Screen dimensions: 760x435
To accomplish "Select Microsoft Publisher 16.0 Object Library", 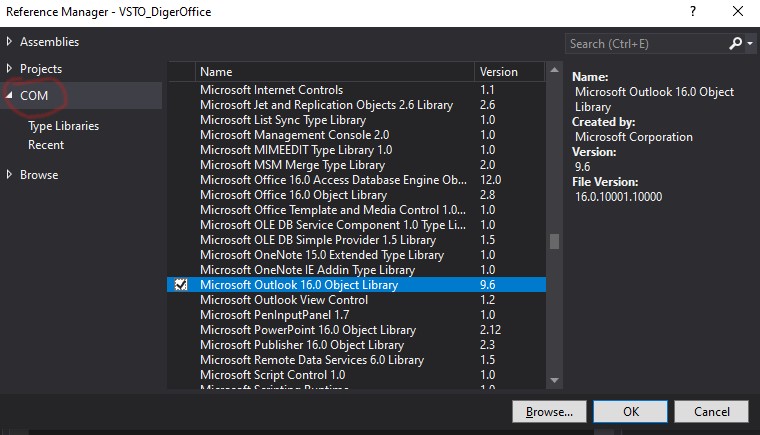I will [356, 345].
